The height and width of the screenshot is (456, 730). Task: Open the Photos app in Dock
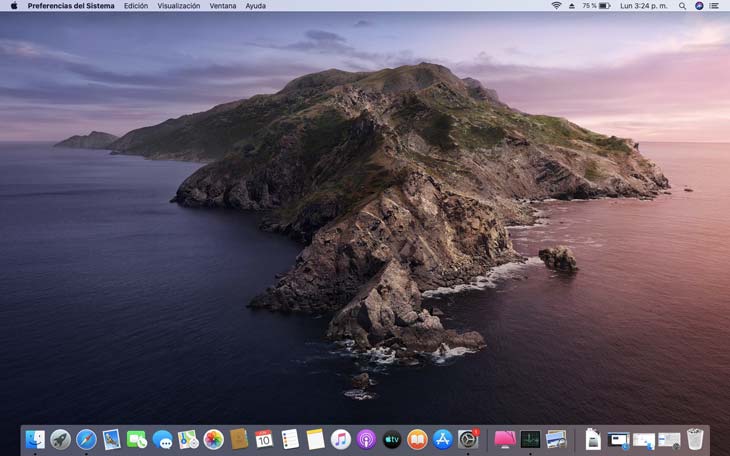(213, 439)
